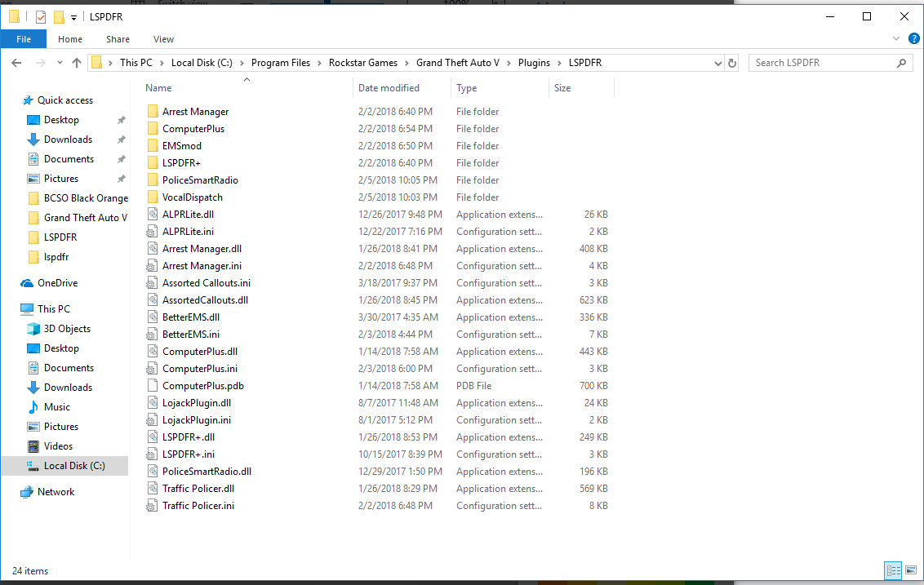
Task: Click the Network icon in sidebar
Action: click(27, 492)
